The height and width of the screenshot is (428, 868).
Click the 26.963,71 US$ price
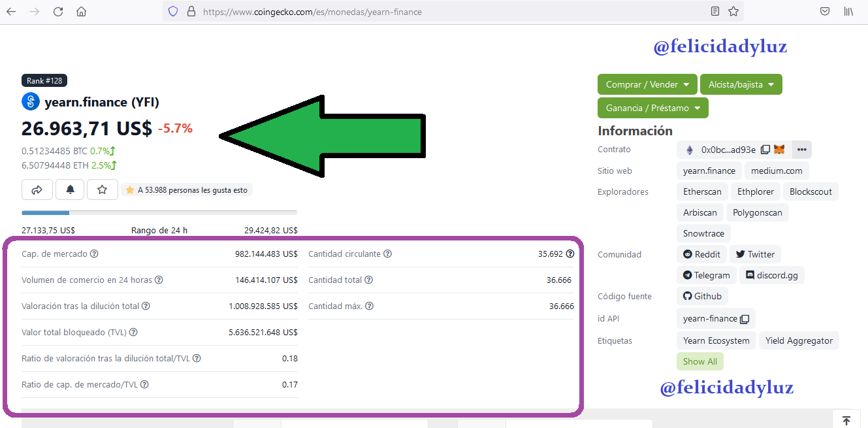point(87,128)
